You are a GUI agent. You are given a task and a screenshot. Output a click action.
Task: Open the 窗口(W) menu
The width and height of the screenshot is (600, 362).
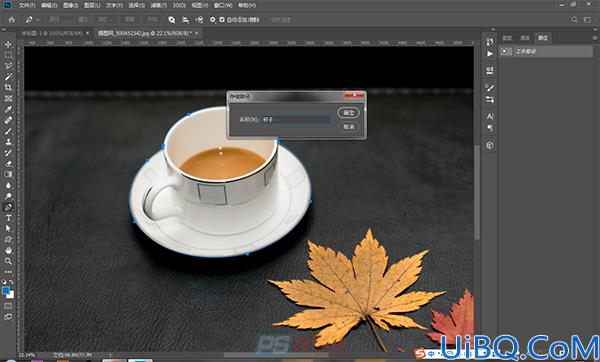click(x=223, y=5)
